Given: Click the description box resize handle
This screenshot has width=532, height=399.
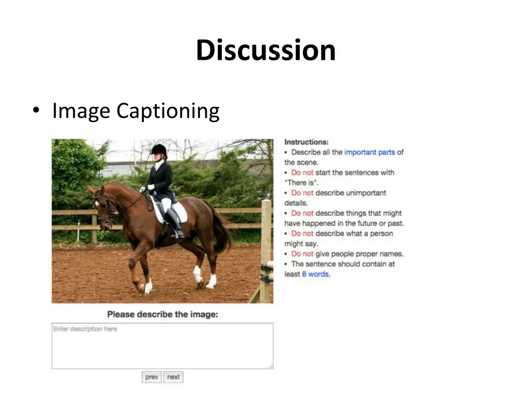Looking at the screenshot, I should [x=270, y=366].
